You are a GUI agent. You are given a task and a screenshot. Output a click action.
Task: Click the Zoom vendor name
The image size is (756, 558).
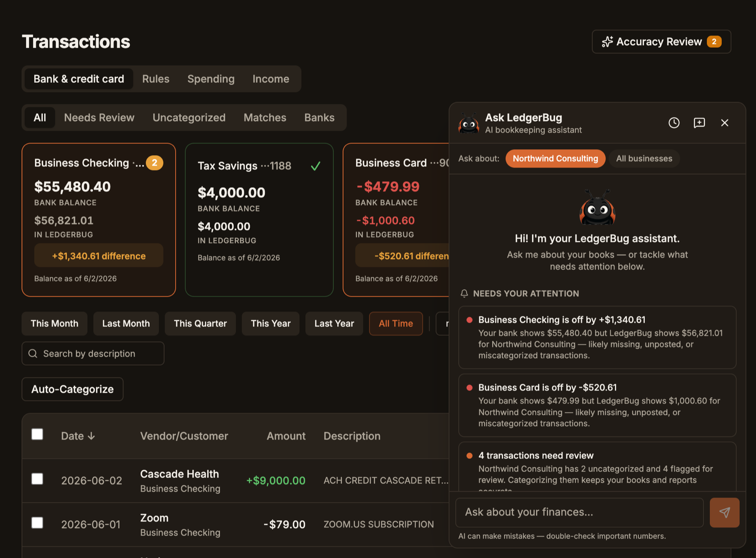154,518
